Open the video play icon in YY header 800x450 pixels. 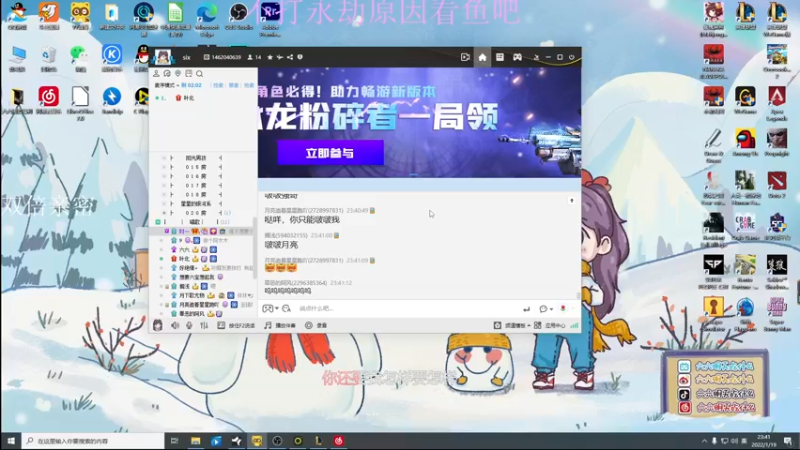[x=465, y=57]
